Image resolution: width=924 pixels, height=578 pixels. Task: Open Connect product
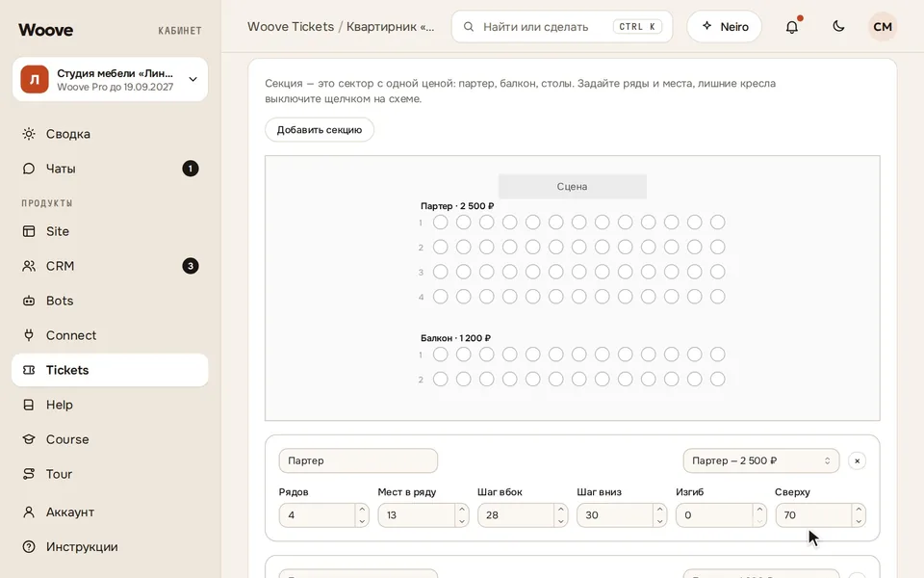(x=110, y=335)
